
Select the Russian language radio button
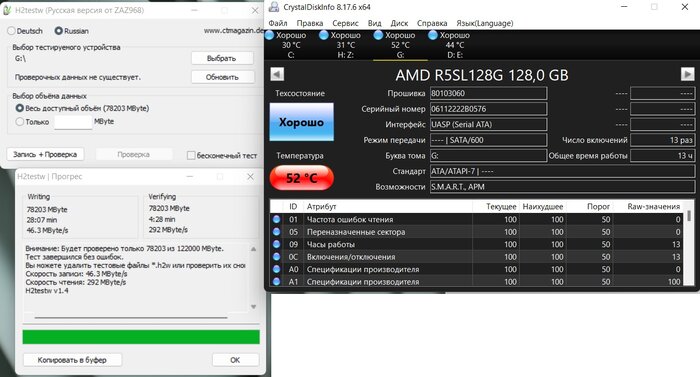(x=58, y=31)
